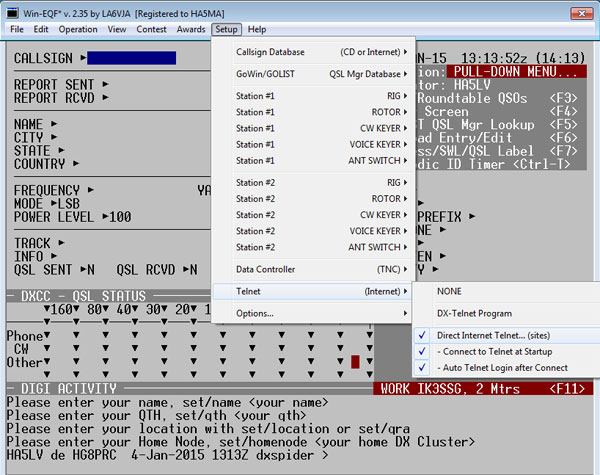Open the View menu
The width and height of the screenshot is (600, 475).
[117, 29]
